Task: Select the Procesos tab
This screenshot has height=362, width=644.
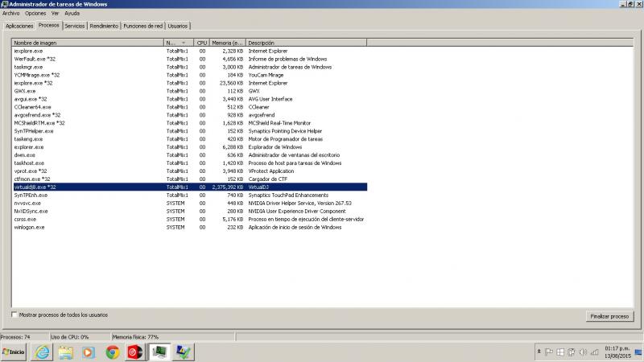Action: point(49,25)
